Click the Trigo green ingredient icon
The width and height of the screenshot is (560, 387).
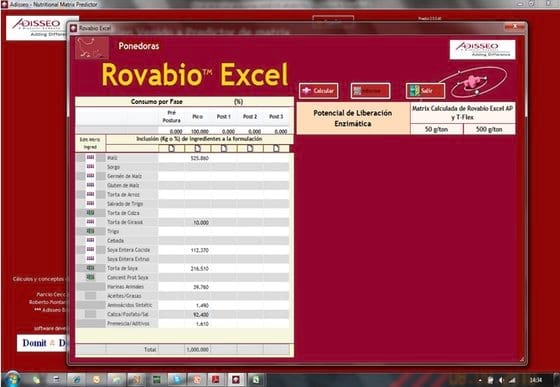[x=90, y=231]
